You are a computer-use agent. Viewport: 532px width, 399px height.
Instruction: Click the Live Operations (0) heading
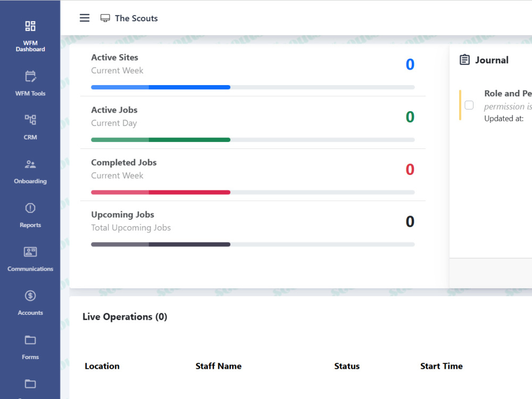coord(125,317)
